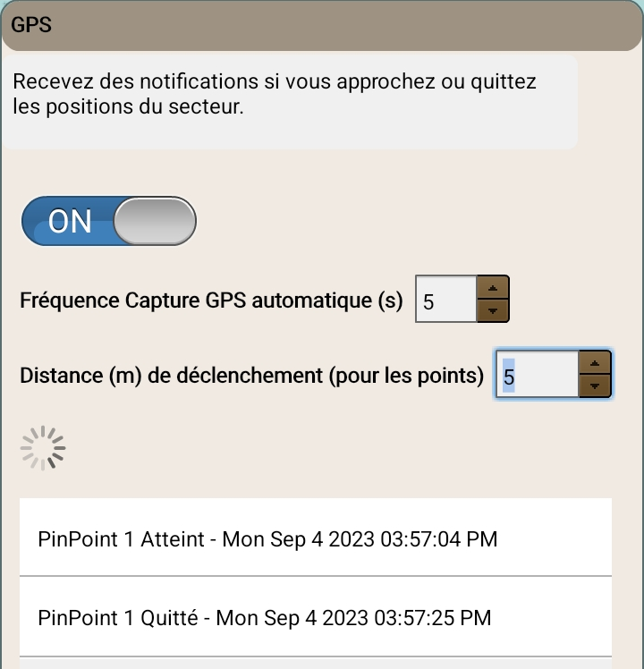The height and width of the screenshot is (669, 644).
Task: Select the highlighted 5 in the distance field
Action: point(509,377)
